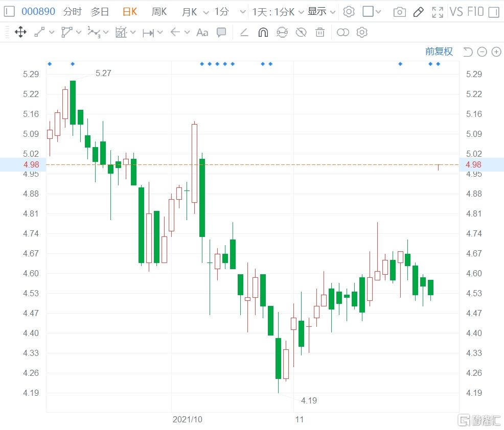Select the arrow marker tool

pyautogui.click(x=175, y=32)
